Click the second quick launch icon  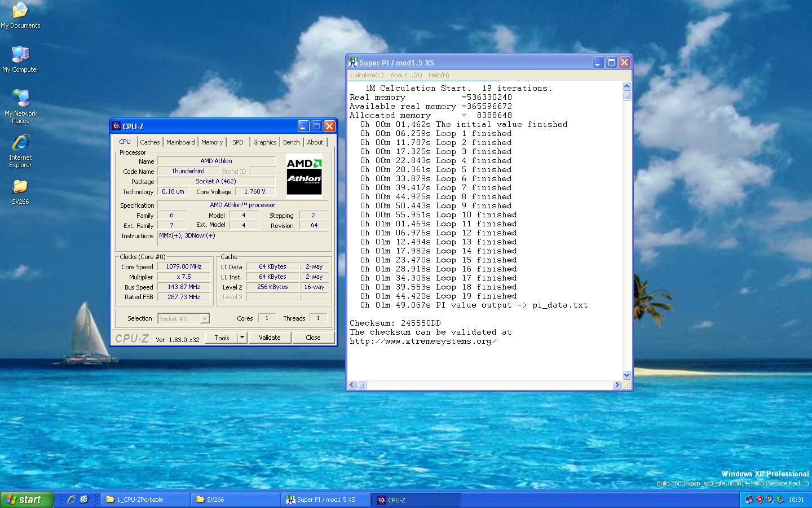85,500
